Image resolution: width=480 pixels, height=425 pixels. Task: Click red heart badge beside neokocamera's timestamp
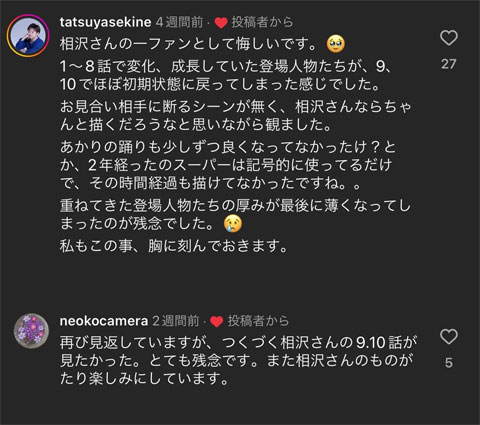click(x=217, y=321)
